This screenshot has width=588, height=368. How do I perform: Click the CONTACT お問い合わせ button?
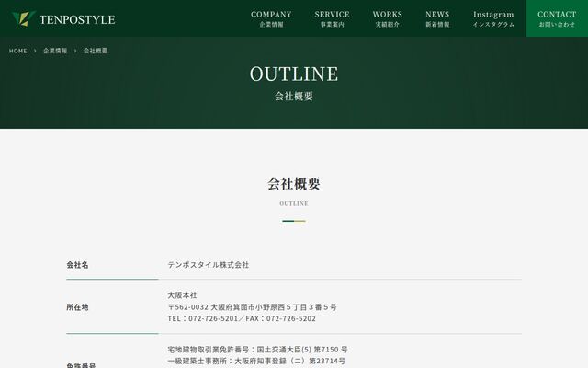point(557,18)
